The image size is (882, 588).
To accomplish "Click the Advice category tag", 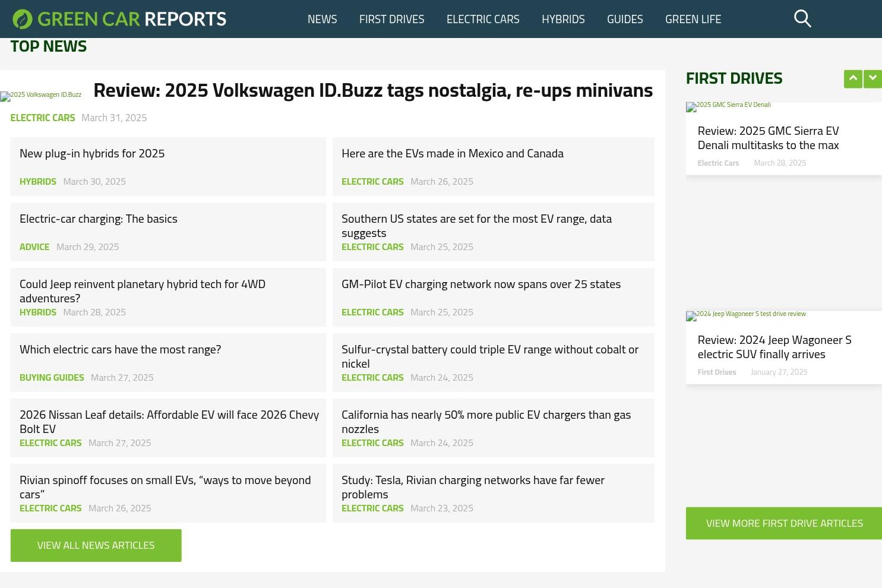I will point(34,246).
